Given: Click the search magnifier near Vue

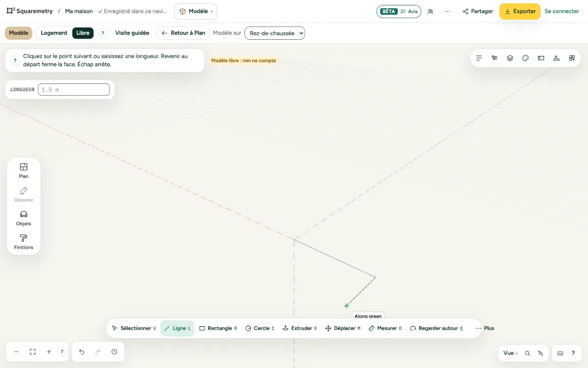Looking at the screenshot, I should (528, 353).
